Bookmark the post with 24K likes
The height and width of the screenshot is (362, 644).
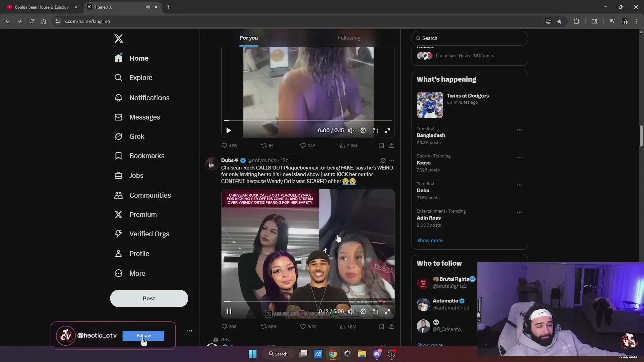pos(382,146)
